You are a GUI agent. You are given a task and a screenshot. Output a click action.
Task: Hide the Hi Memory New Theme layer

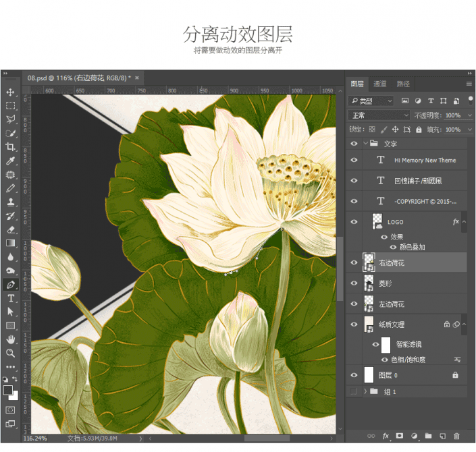[354, 160]
